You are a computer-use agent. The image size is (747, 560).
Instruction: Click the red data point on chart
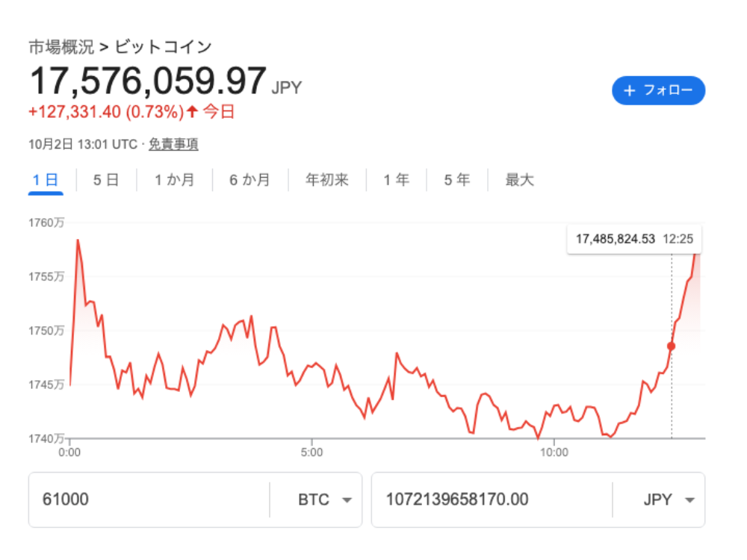point(671,346)
